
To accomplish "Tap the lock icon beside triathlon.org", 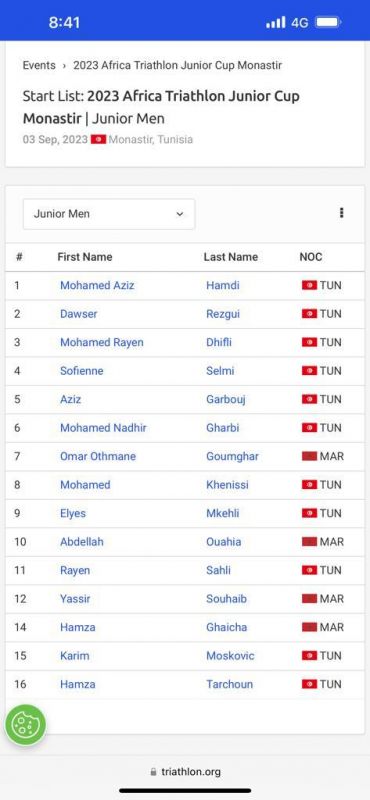I will [x=153, y=772].
